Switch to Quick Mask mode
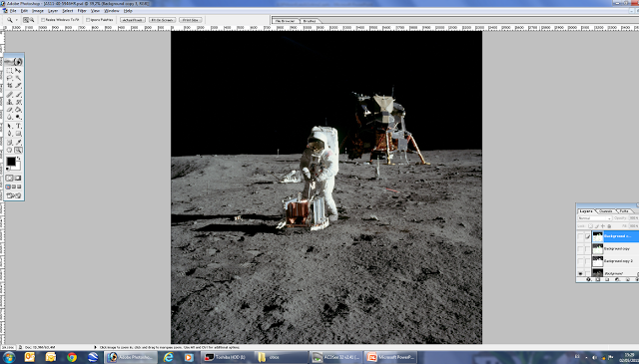The image size is (639, 364). pos(18,178)
